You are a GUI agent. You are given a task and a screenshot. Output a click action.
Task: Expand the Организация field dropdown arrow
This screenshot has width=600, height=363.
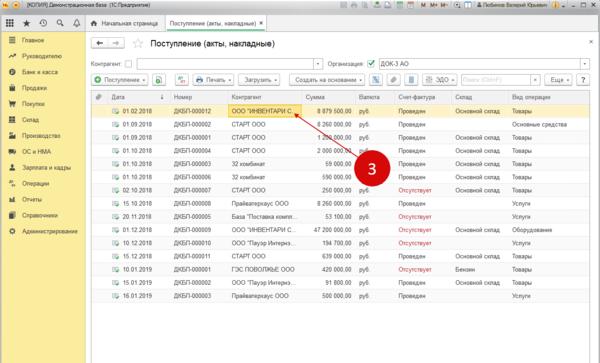(585, 64)
